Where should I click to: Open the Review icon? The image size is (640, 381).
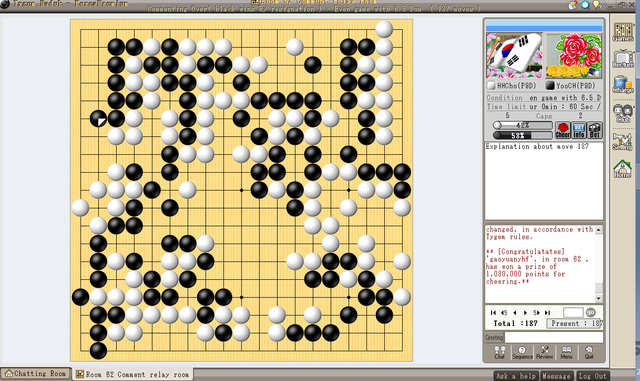544,352
